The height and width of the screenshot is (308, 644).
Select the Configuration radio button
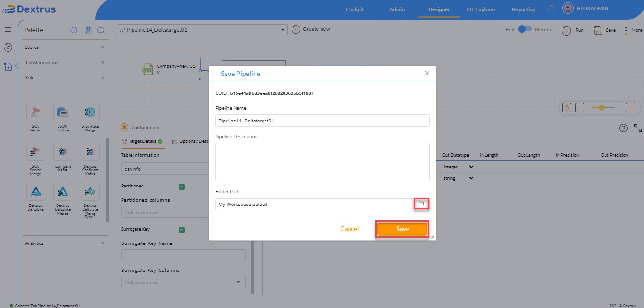point(124,127)
